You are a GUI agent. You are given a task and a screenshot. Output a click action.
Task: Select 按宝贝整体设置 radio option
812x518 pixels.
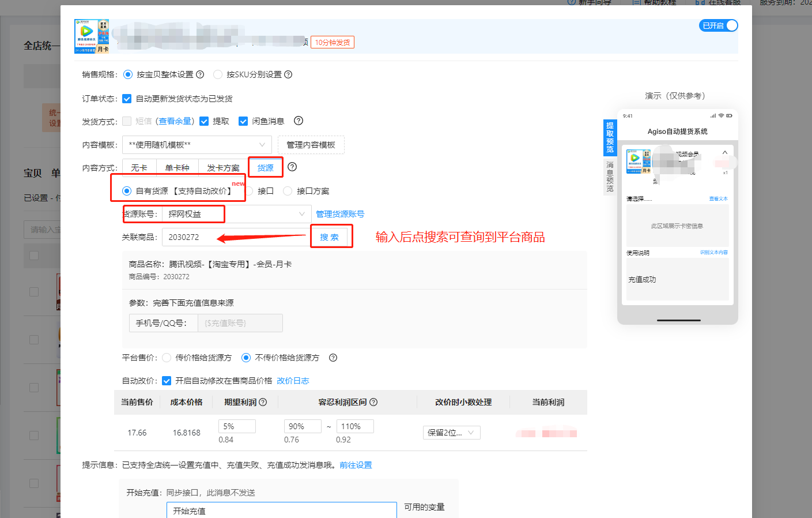[x=128, y=74]
